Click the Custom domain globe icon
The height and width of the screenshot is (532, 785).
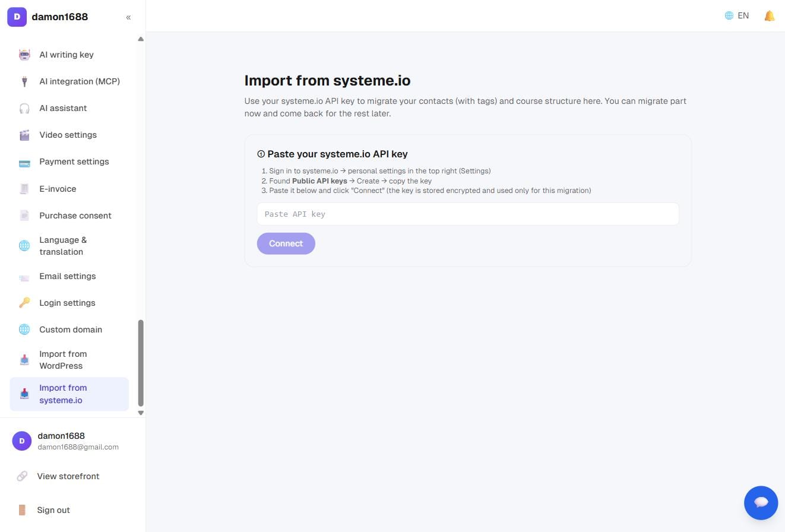tap(24, 330)
